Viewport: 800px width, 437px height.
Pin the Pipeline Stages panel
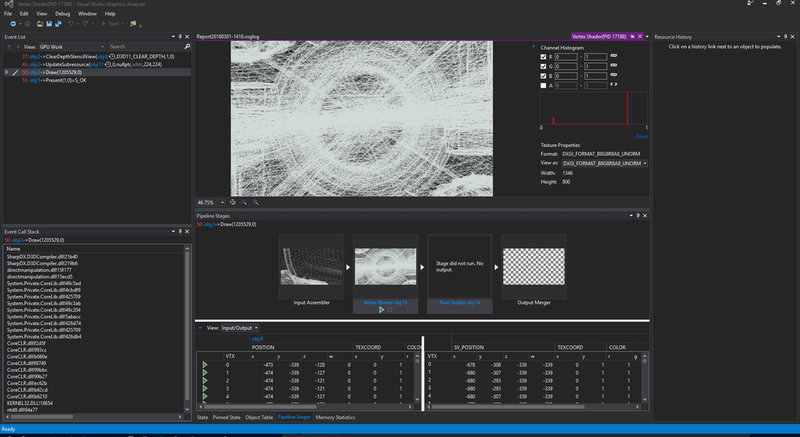click(x=638, y=216)
